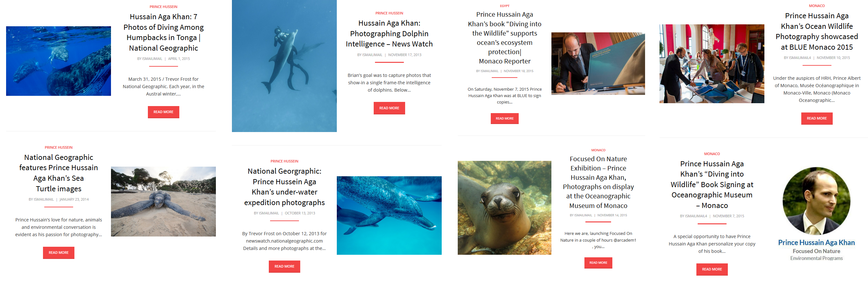Click Read More under Photographing Dolphin Intelligence
This screenshot has height=282, width=868.
[x=389, y=108]
